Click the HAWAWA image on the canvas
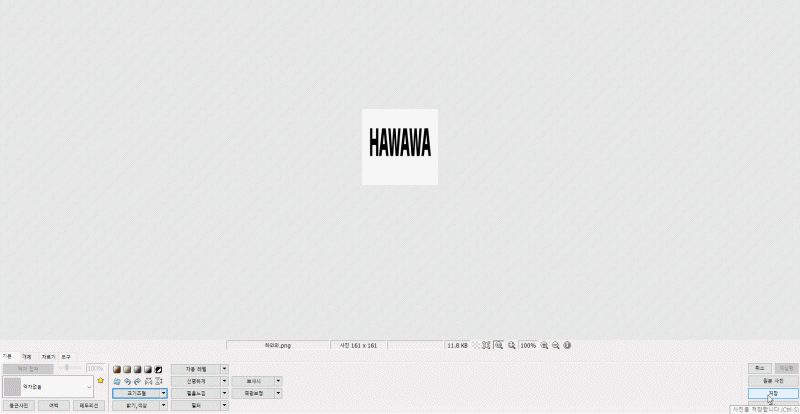The image size is (800, 414). 400,147
